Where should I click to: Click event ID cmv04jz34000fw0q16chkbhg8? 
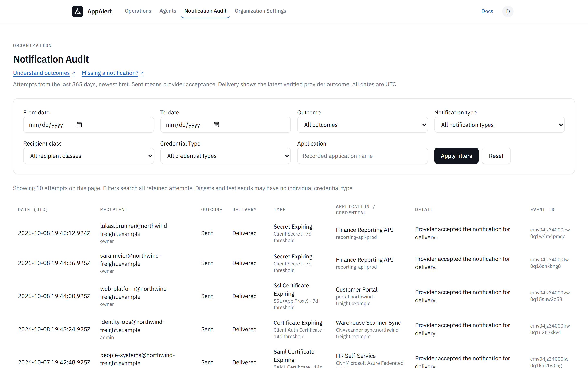pyautogui.click(x=549, y=263)
